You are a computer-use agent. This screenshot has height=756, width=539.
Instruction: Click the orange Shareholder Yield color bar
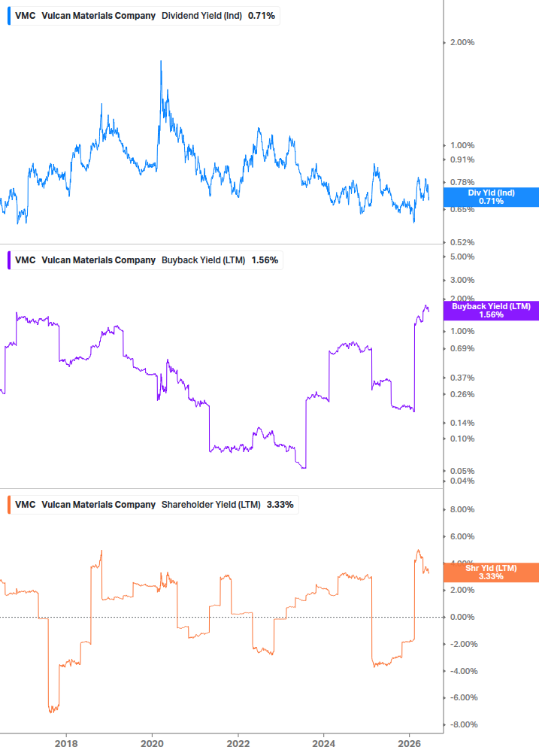pos(9,505)
